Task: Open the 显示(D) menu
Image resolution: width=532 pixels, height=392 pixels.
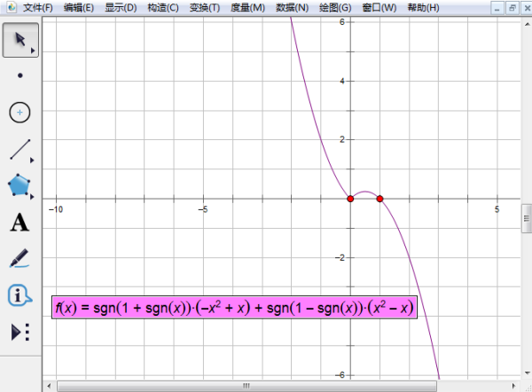Action: [121, 7]
